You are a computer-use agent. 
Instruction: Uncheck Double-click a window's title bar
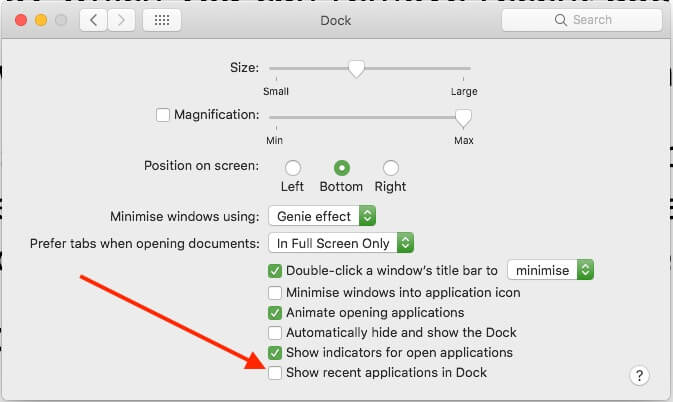pos(275,271)
